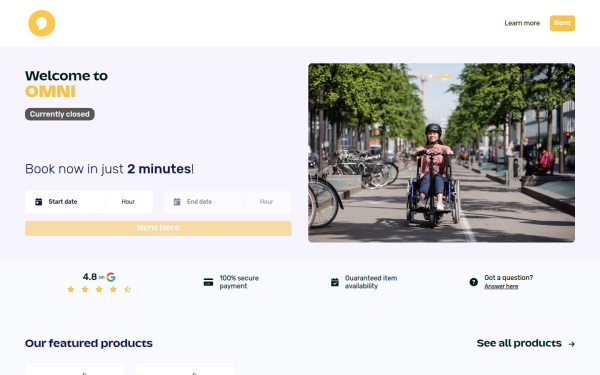The image size is (600, 375).
Task: Click the yellow Rent button in header
Action: pyautogui.click(x=562, y=23)
